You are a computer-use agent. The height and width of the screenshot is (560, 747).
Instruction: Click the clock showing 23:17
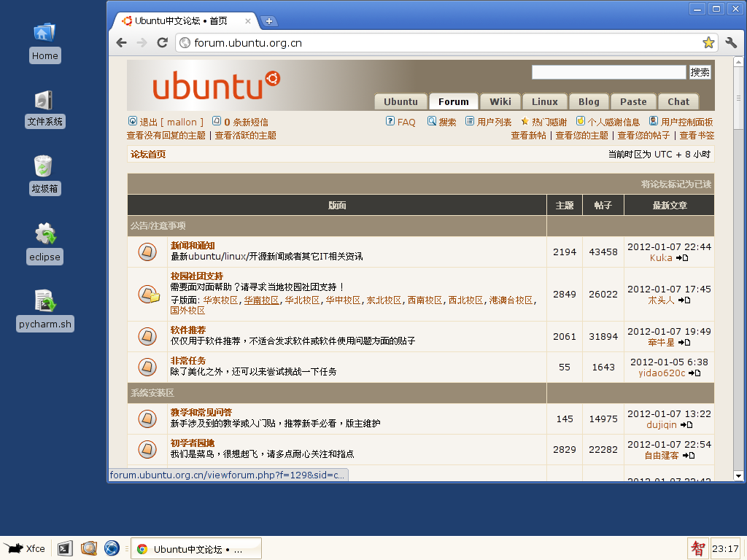[x=725, y=548]
